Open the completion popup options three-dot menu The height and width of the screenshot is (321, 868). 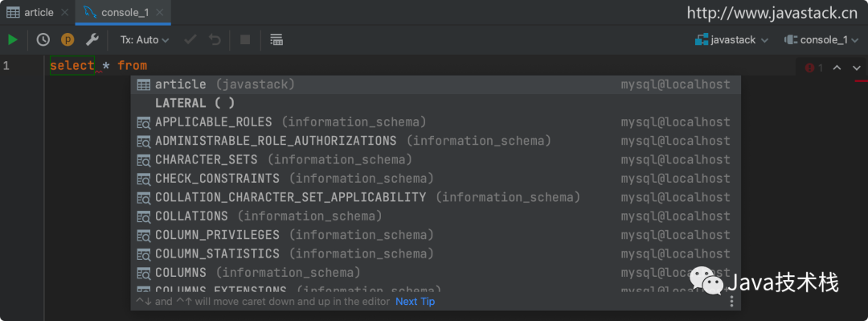click(x=732, y=301)
